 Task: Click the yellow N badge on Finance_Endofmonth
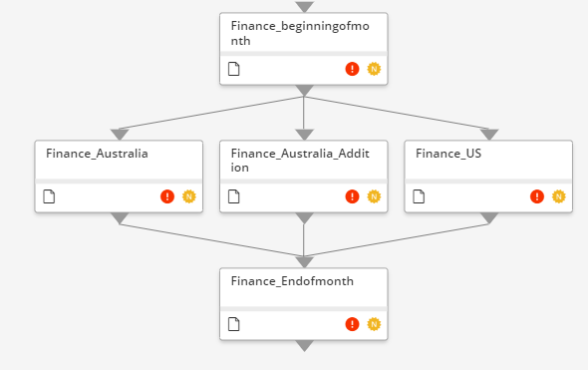pos(374,324)
